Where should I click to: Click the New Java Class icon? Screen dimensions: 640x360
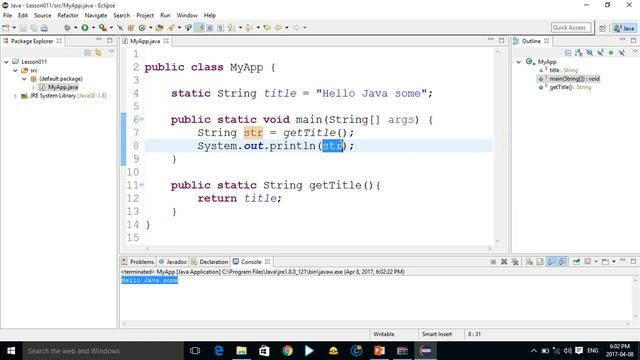pos(142,28)
